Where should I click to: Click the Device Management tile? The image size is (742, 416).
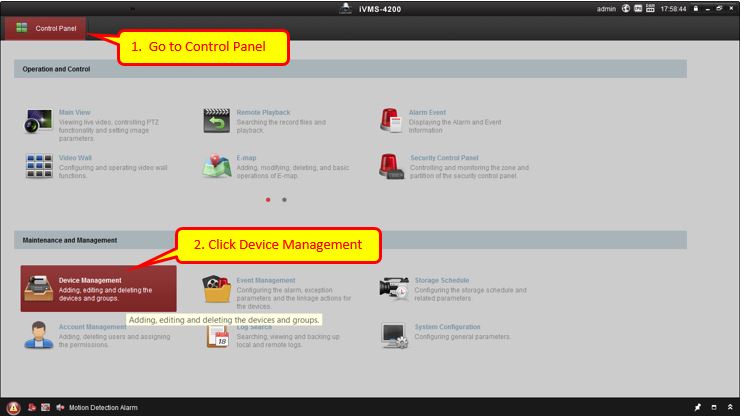tap(98, 289)
